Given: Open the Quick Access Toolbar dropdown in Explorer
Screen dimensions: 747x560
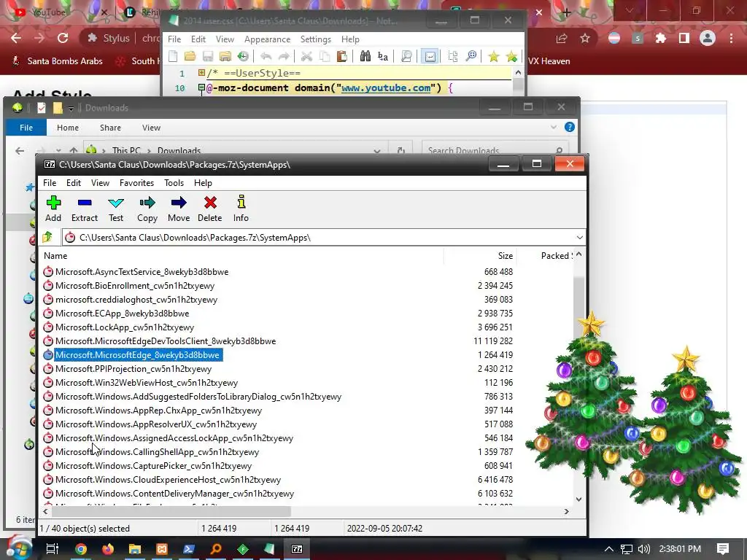Looking at the screenshot, I should click(71, 109).
